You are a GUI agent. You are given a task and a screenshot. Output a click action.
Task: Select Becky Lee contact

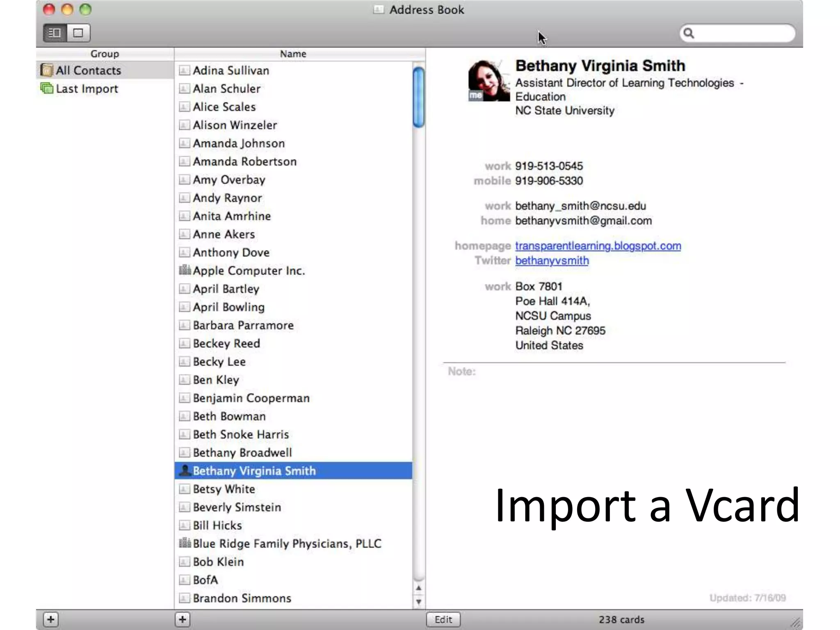click(x=294, y=361)
